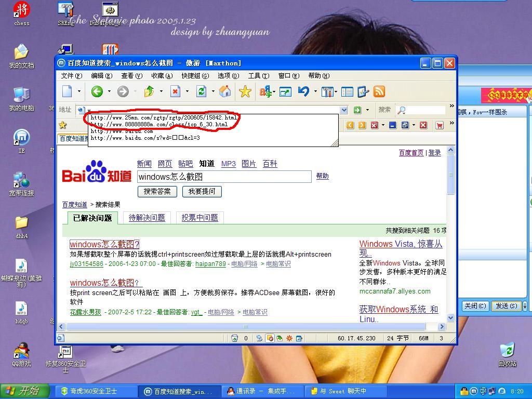Open the 收藏(A) menu
The width and height of the screenshot is (532, 399).
(x=162, y=76)
